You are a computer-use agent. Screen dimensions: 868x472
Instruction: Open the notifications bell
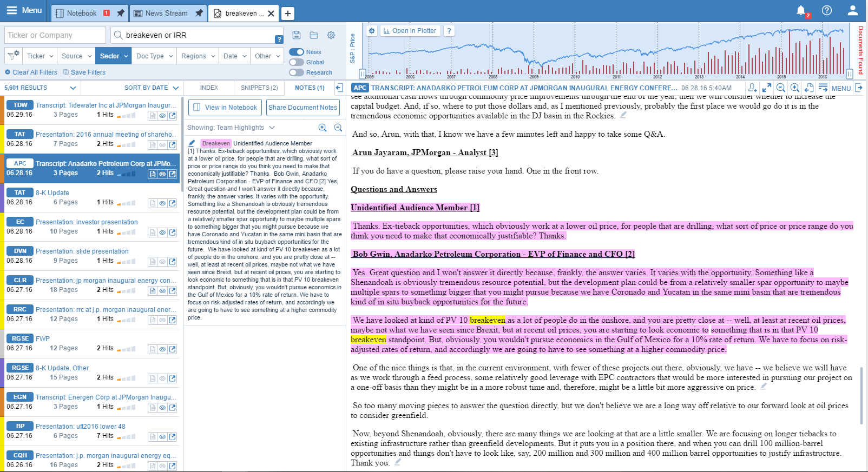(801, 10)
